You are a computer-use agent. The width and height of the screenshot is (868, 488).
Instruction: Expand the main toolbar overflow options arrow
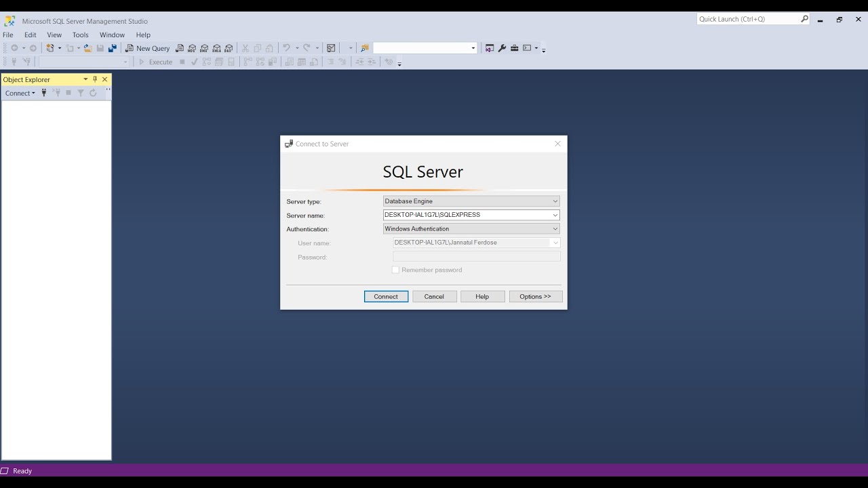pos(543,49)
